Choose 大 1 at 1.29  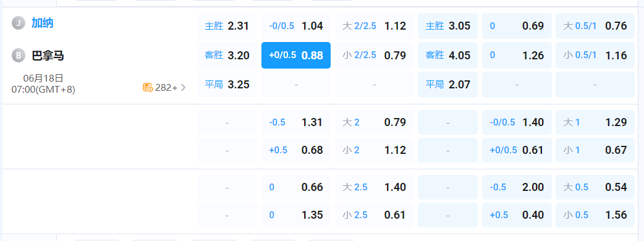click(595, 122)
